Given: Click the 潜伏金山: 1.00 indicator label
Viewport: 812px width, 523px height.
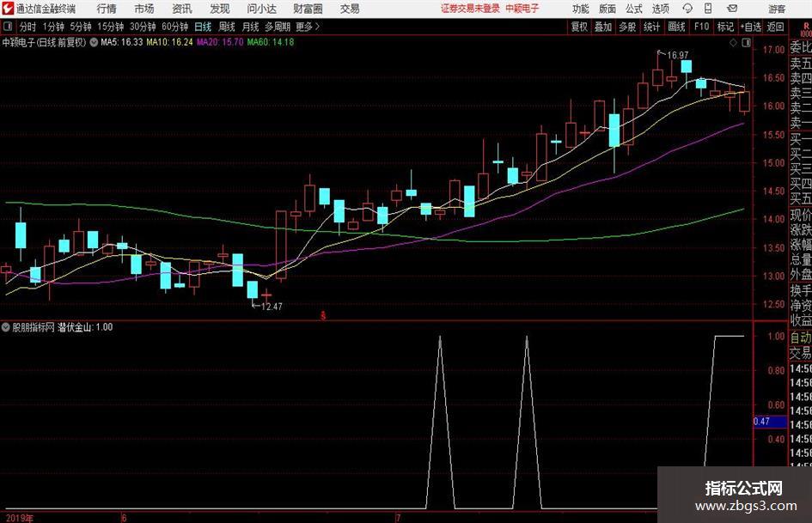Looking at the screenshot, I should (85, 327).
